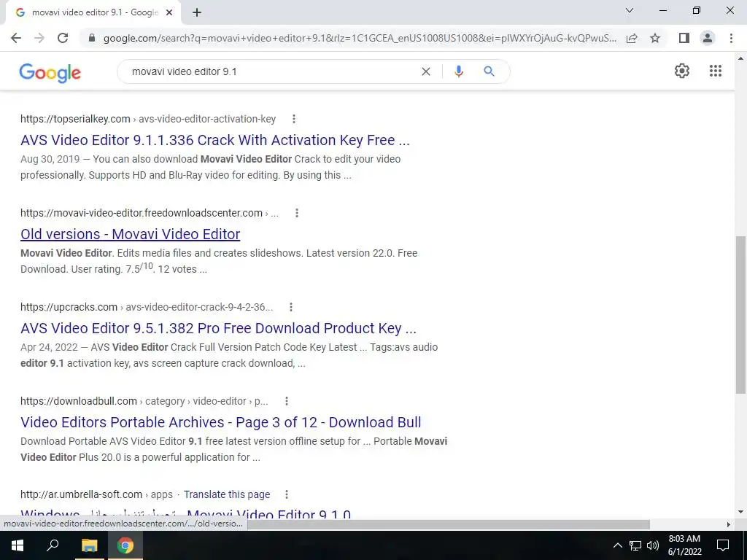This screenshot has height=560, width=747.
Task: Open Windows taskbar search
Action: click(53, 545)
